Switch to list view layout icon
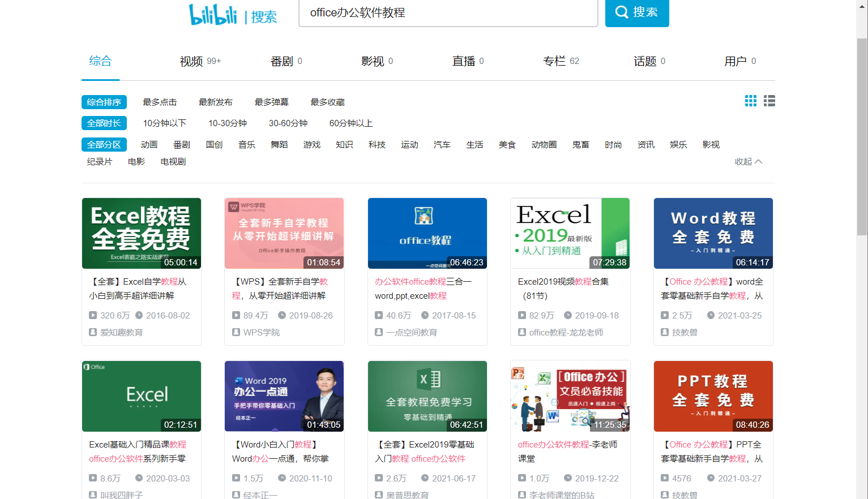This screenshot has width=868, height=499. [769, 101]
